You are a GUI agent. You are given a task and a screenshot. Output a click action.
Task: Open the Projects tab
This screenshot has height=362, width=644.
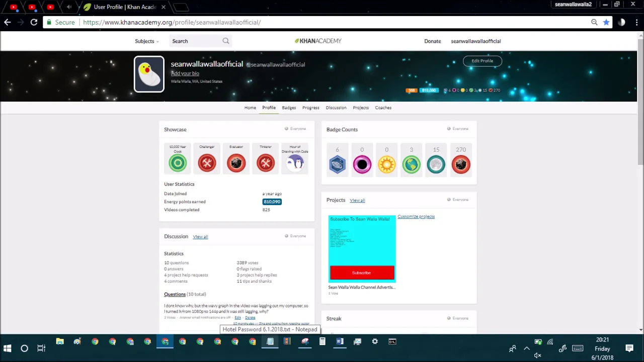click(x=361, y=108)
